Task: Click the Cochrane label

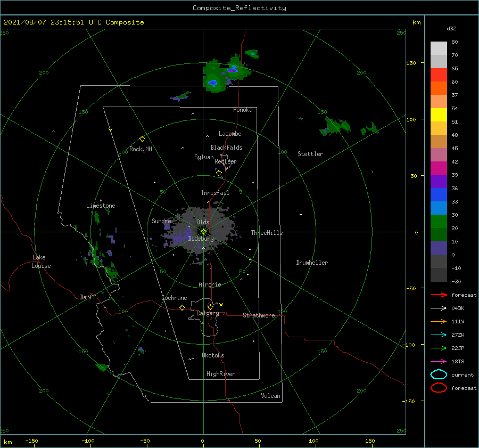Action: [174, 298]
